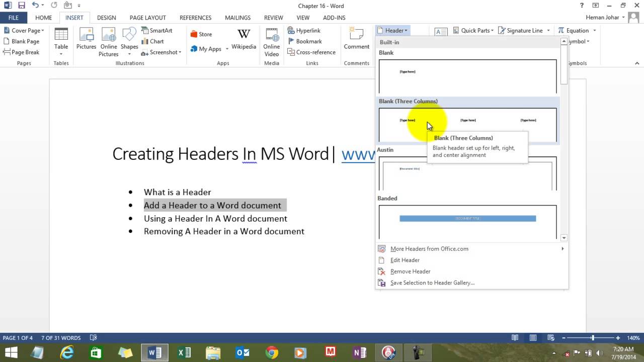Open the Shapes gallery

pos(129,42)
